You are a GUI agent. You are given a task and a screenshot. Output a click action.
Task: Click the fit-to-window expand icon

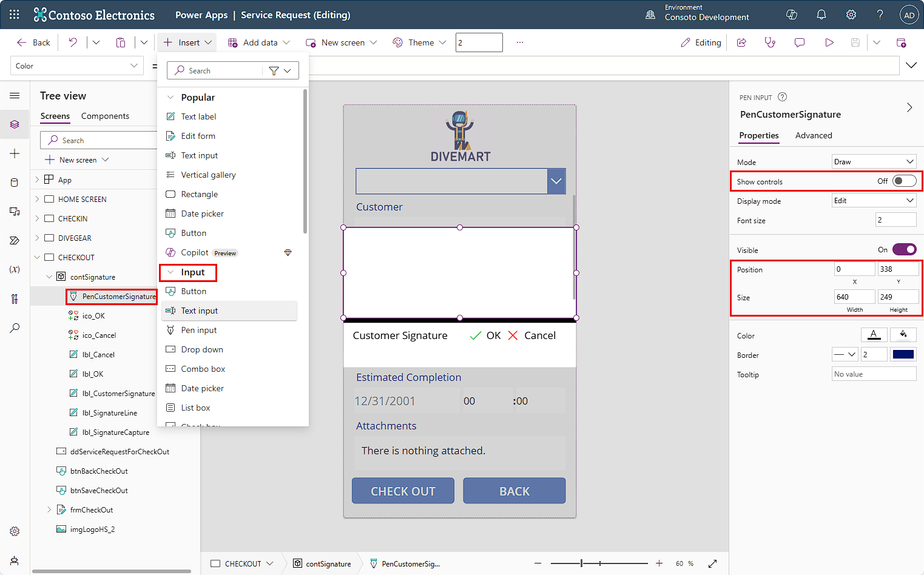coord(712,563)
